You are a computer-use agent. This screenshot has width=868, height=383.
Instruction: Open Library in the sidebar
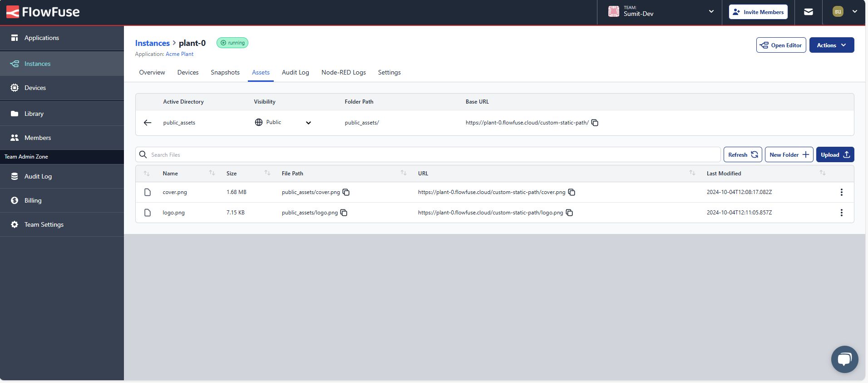(x=62, y=114)
